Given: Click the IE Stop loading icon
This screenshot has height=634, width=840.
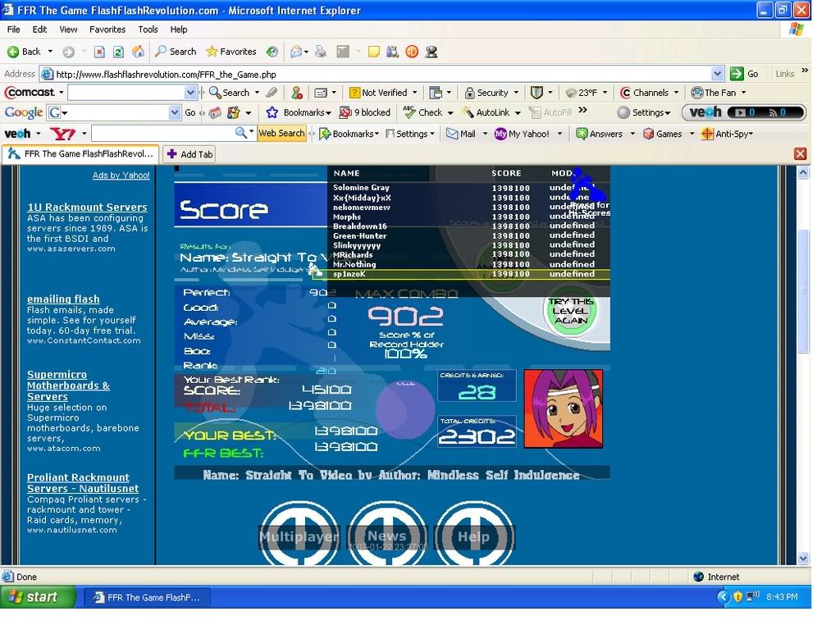Looking at the screenshot, I should tap(99, 52).
